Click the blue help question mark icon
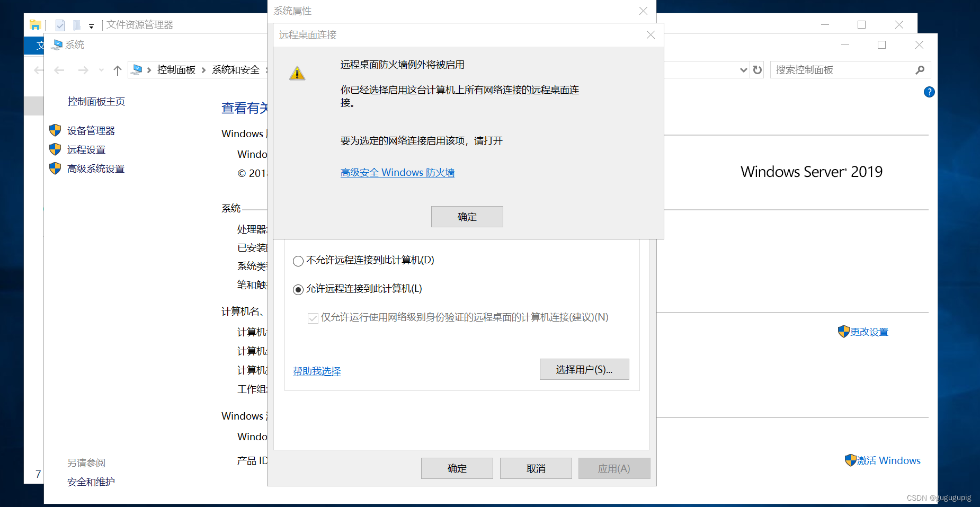 (x=929, y=92)
